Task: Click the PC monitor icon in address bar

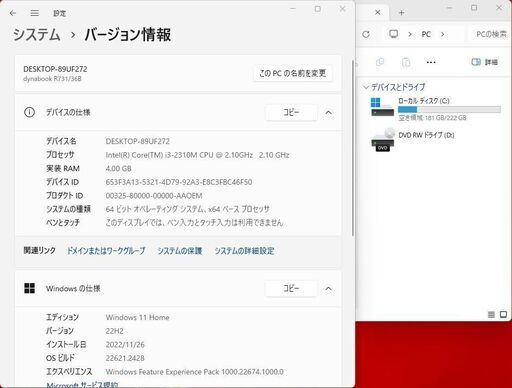Action: tap(394, 34)
